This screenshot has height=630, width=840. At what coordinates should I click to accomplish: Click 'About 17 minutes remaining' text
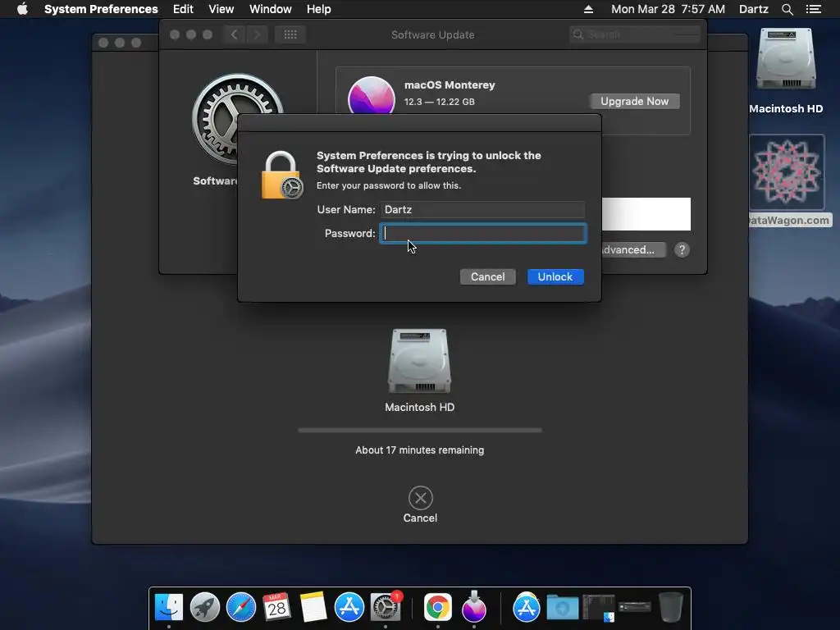point(420,450)
